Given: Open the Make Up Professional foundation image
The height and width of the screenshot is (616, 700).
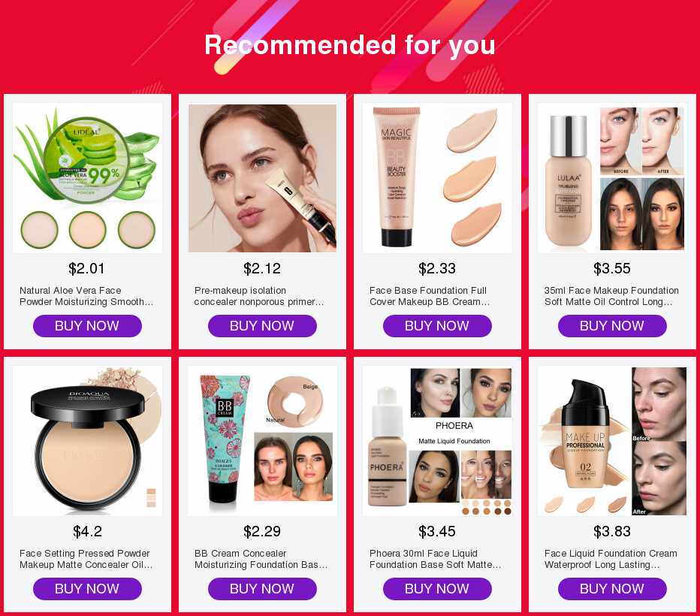Looking at the screenshot, I should point(613,441).
